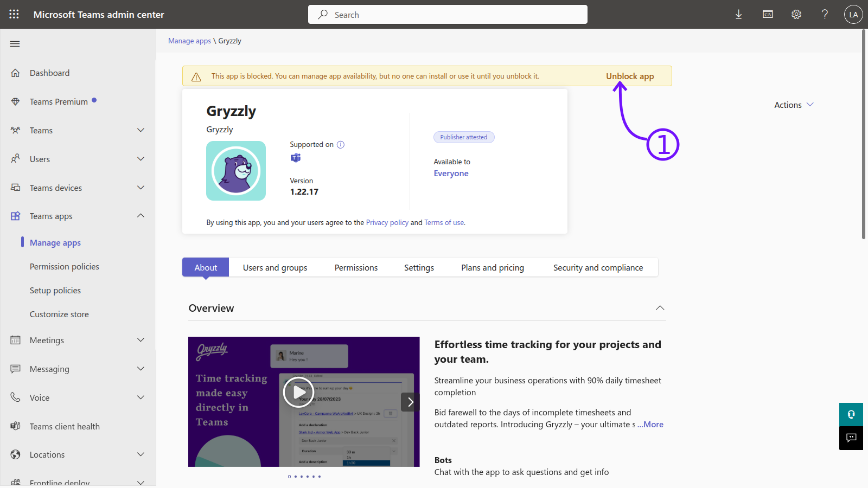The width and height of the screenshot is (868, 488).
Task: Click the Gryzzly bear app logo
Action: pyautogui.click(x=236, y=171)
